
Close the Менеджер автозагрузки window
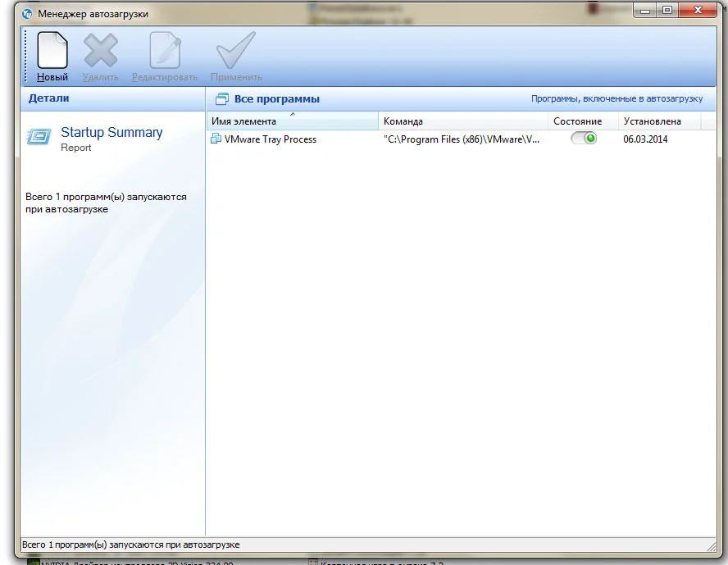(698, 10)
